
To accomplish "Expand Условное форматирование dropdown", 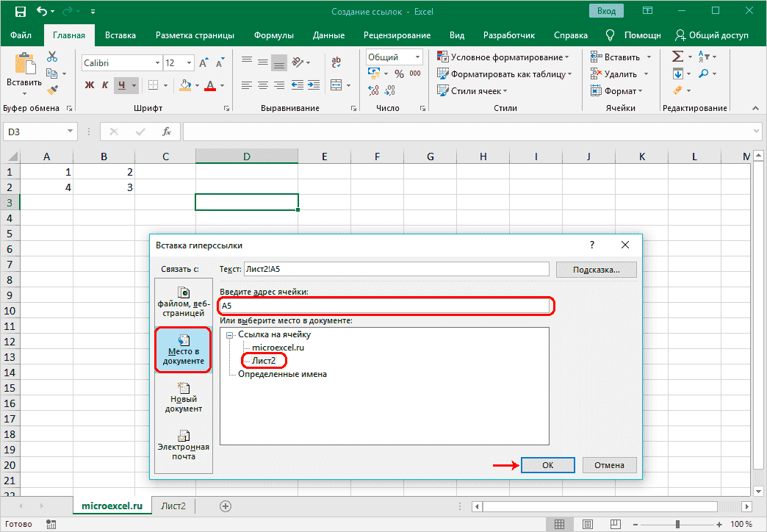I will 504,57.
